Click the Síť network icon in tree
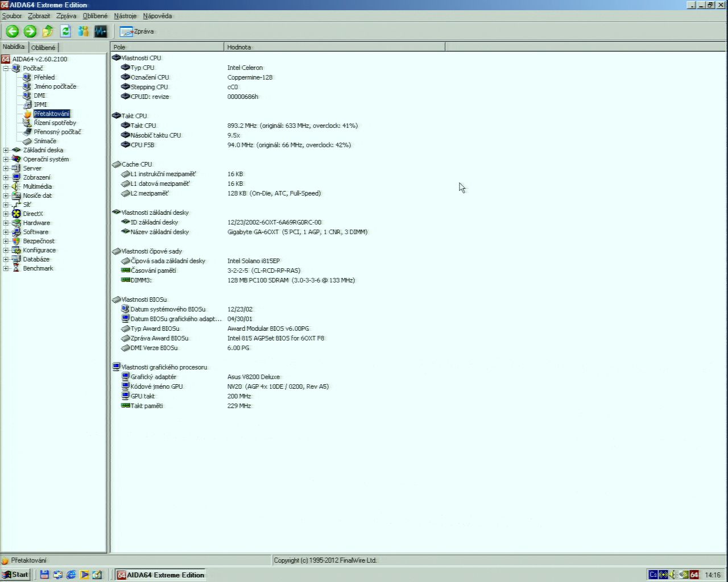The image size is (728, 582). pos(16,205)
